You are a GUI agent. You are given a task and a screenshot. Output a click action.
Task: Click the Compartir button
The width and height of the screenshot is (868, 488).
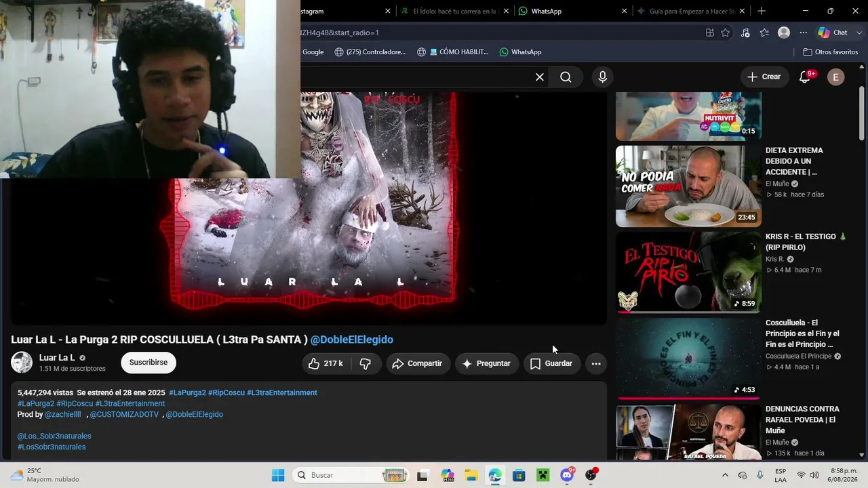(x=418, y=363)
